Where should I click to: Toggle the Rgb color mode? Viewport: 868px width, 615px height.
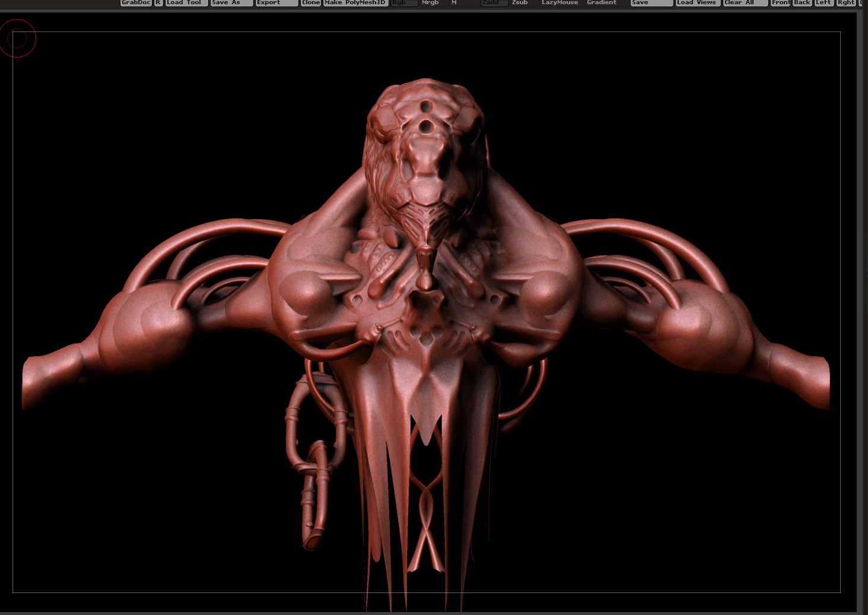(x=404, y=3)
